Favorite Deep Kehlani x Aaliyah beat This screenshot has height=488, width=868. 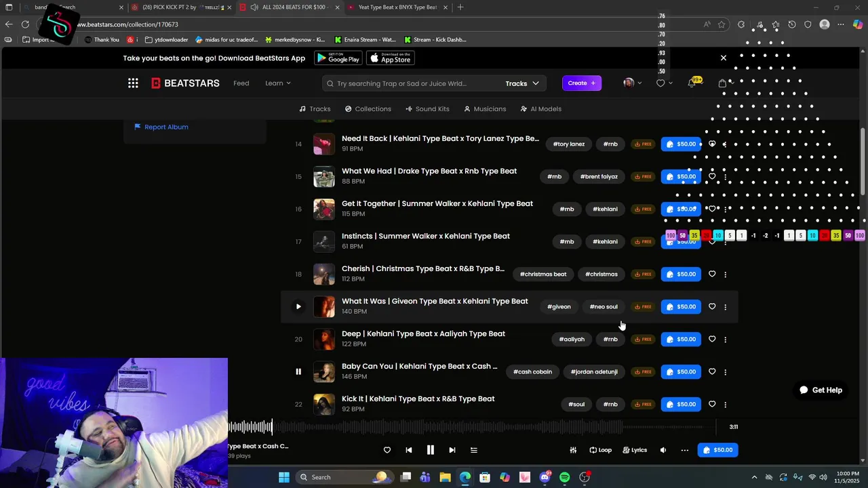click(712, 339)
